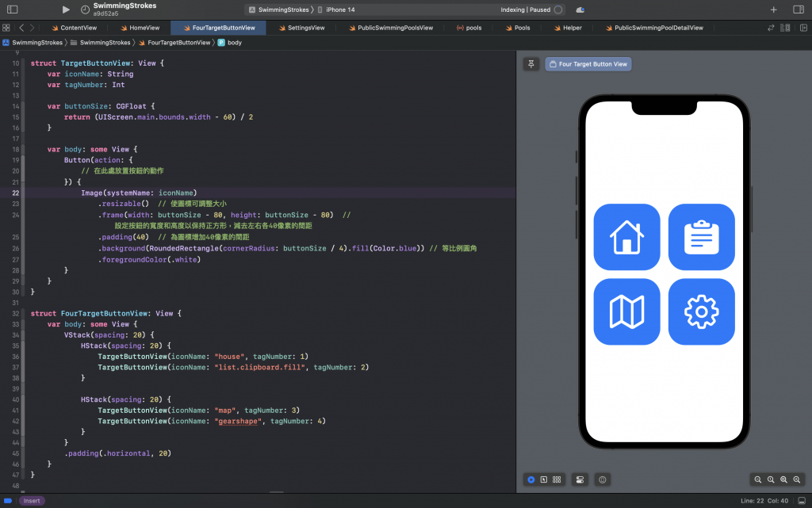
Task: Click the commit hash a9d52a5
Action: click(106, 14)
